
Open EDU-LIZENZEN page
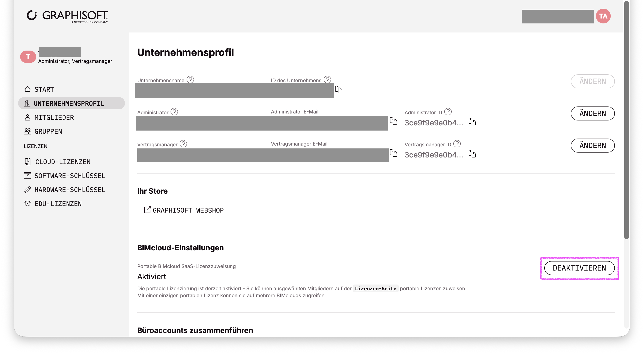click(x=58, y=204)
